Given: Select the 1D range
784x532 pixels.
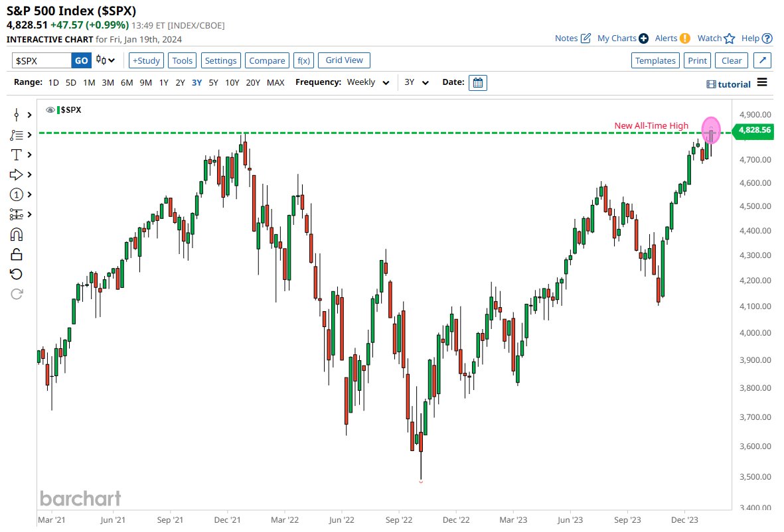Looking at the screenshot, I should coord(54,82).
